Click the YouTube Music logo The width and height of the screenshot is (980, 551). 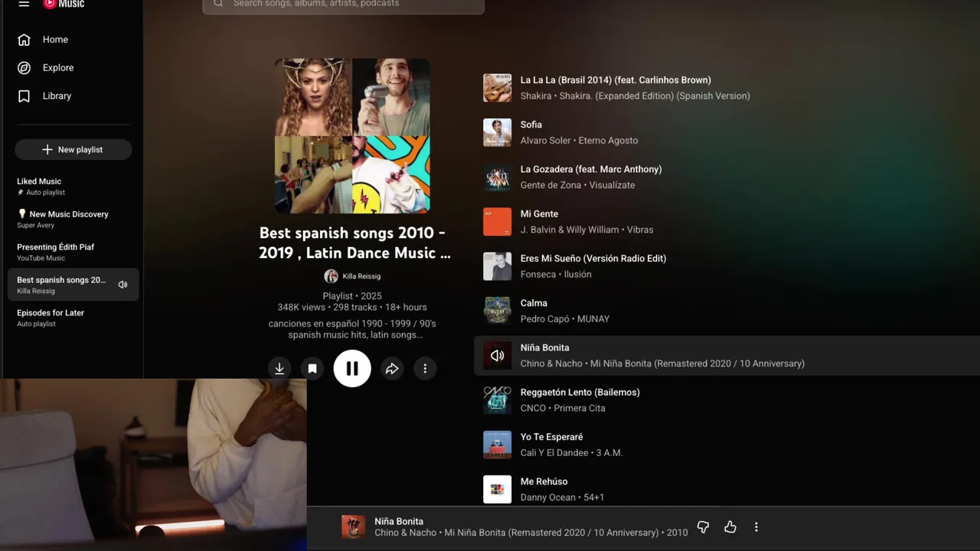coord(64,4)
